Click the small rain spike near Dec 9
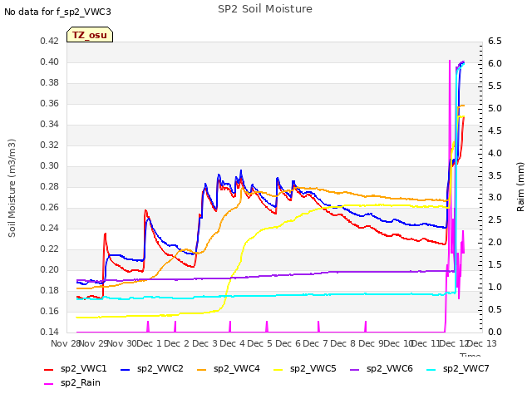 366,327
